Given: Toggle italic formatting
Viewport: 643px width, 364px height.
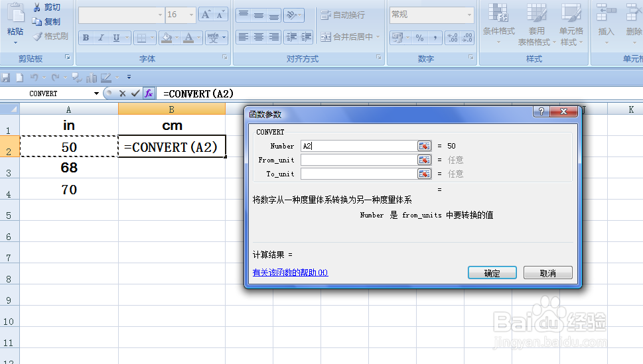Looking at the screenshot, I should click(101, 38).
